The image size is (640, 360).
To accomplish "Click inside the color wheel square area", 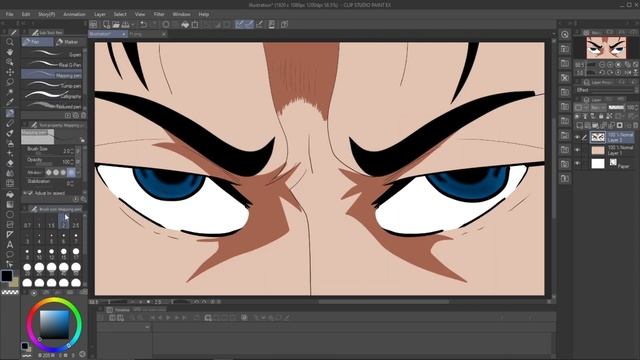I will [54, 324].
